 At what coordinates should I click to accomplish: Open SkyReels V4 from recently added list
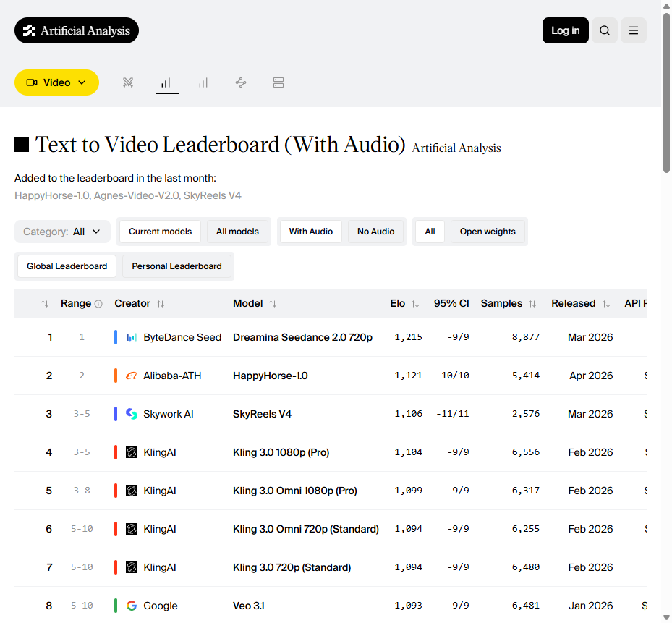[213, 196]
